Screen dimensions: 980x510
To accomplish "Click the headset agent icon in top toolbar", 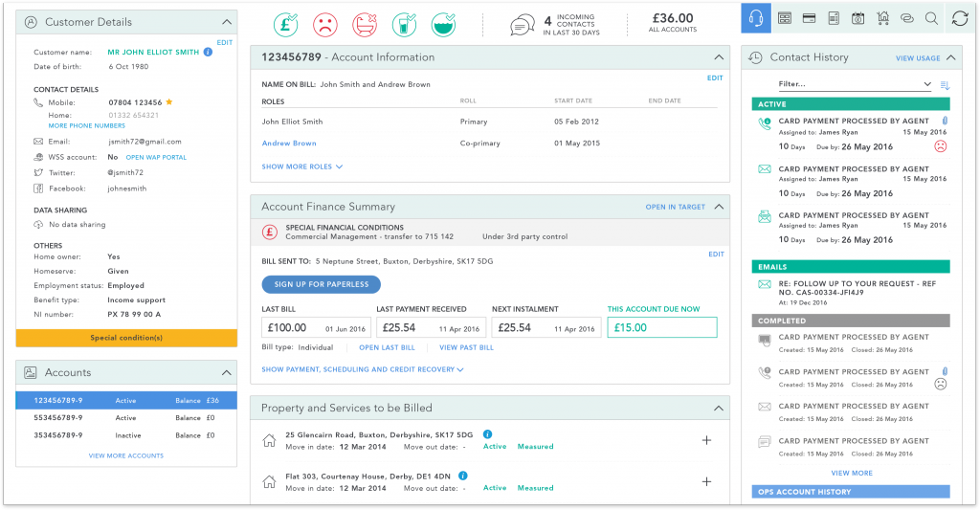I will [756, 18].
